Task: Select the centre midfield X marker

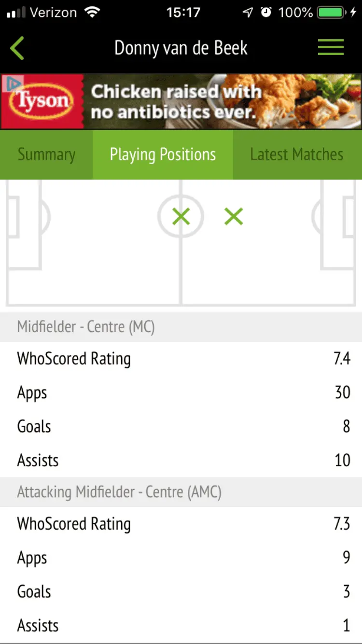Action: [181, 217]
